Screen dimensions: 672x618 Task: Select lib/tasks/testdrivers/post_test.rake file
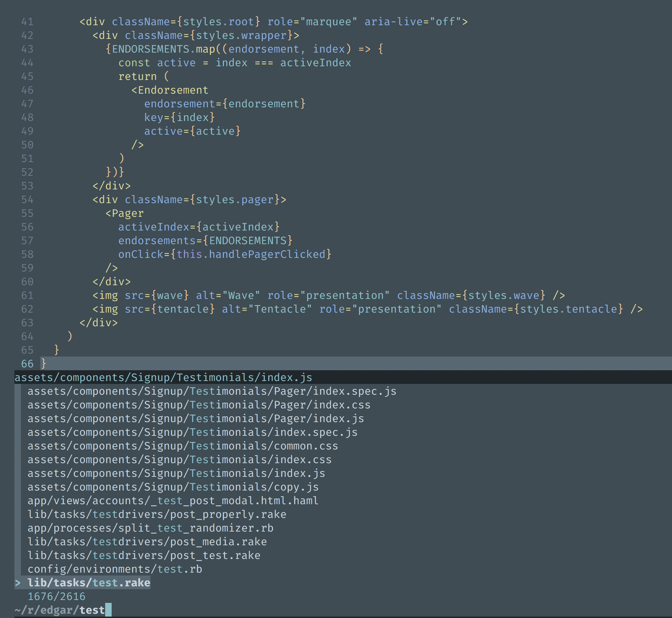click(143, 555)
